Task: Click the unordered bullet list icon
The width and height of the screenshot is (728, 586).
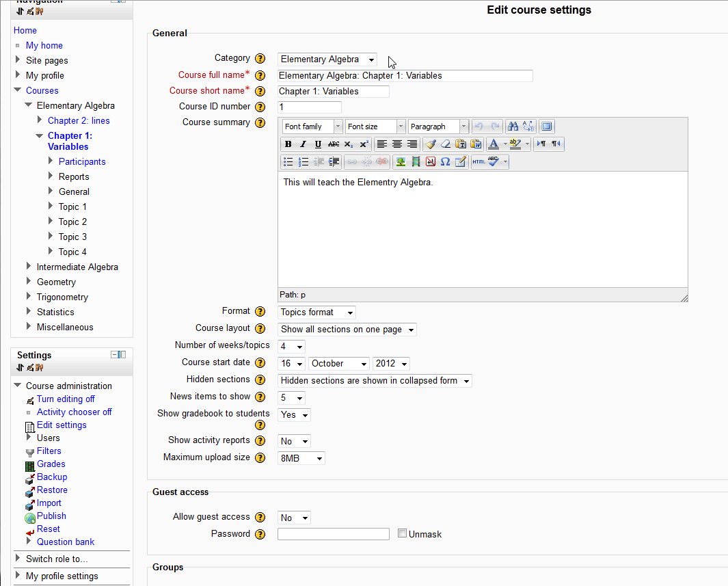Action: (288, 162)
